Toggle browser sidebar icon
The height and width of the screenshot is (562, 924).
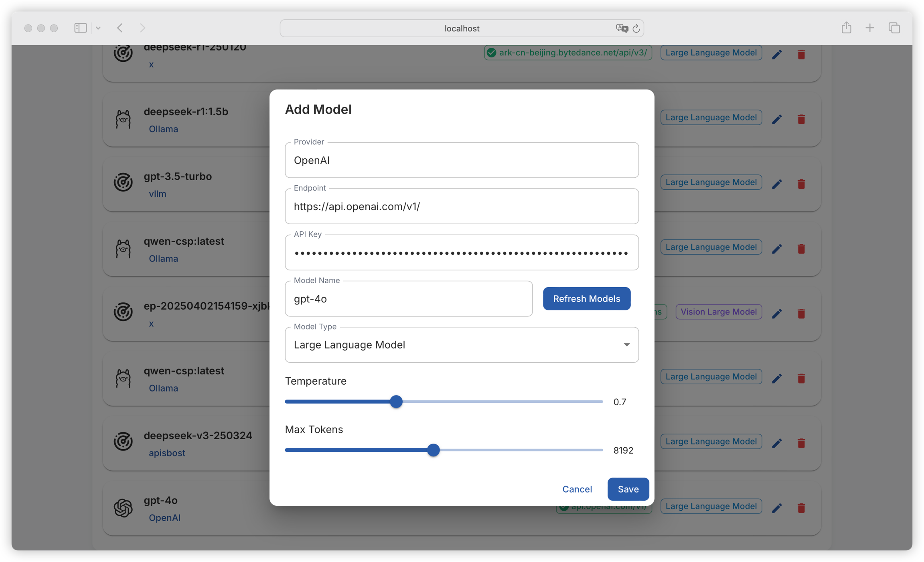(80, 28)
